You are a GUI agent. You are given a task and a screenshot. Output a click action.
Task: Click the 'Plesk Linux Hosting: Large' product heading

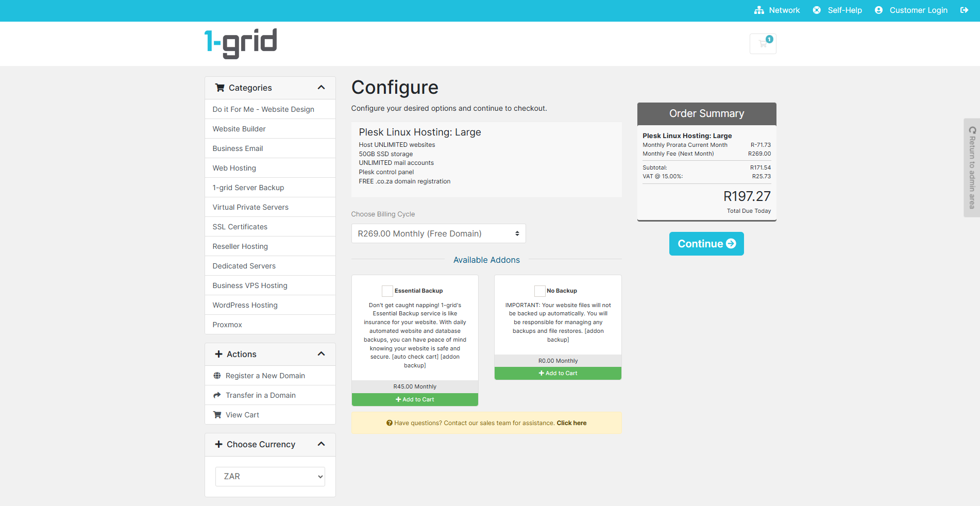(420, 132)
